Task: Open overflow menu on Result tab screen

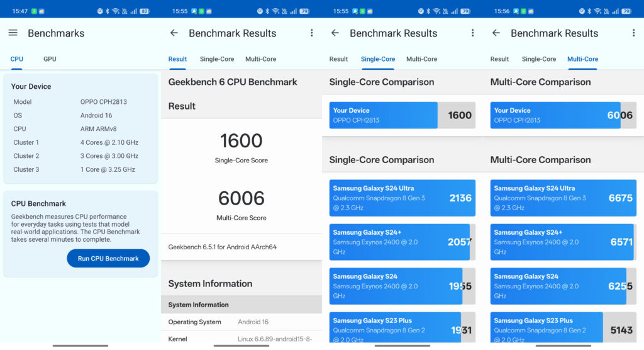Action: (x=312, y=33)
